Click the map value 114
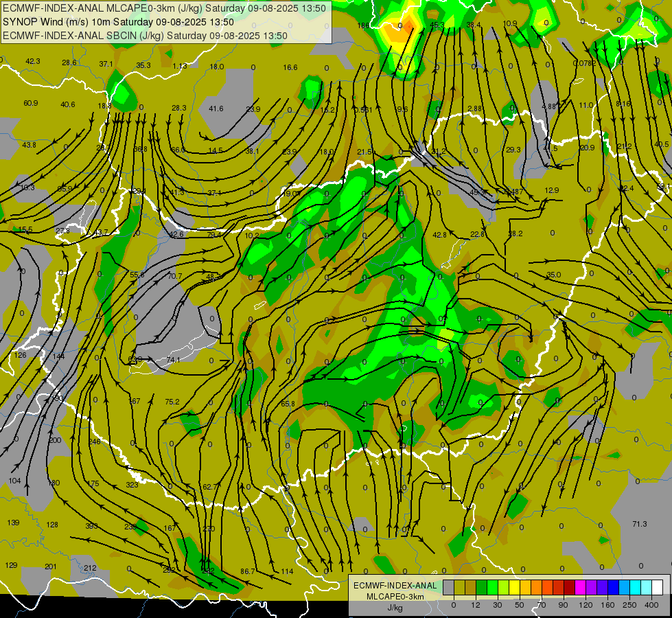Viewport: 672px width, 618px height. tap(287, 571)
